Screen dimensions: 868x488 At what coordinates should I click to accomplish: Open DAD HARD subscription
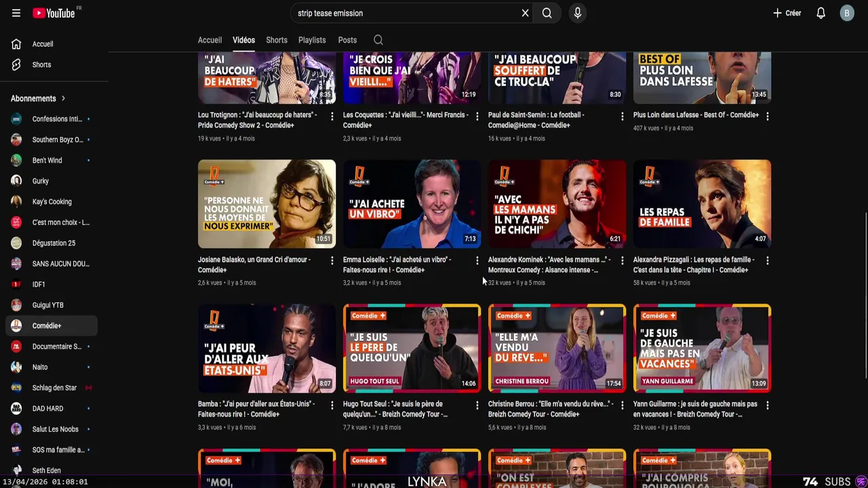[52, 409]
